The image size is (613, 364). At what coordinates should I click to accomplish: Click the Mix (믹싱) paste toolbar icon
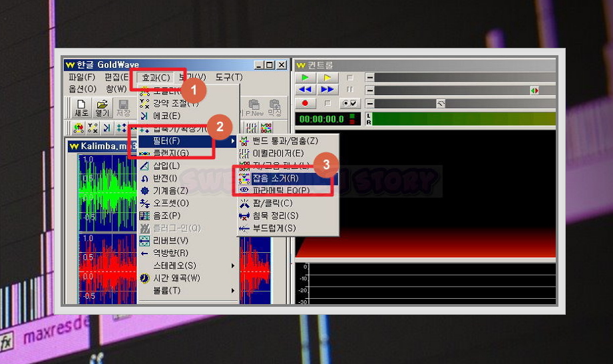click(x=274, y=108)
